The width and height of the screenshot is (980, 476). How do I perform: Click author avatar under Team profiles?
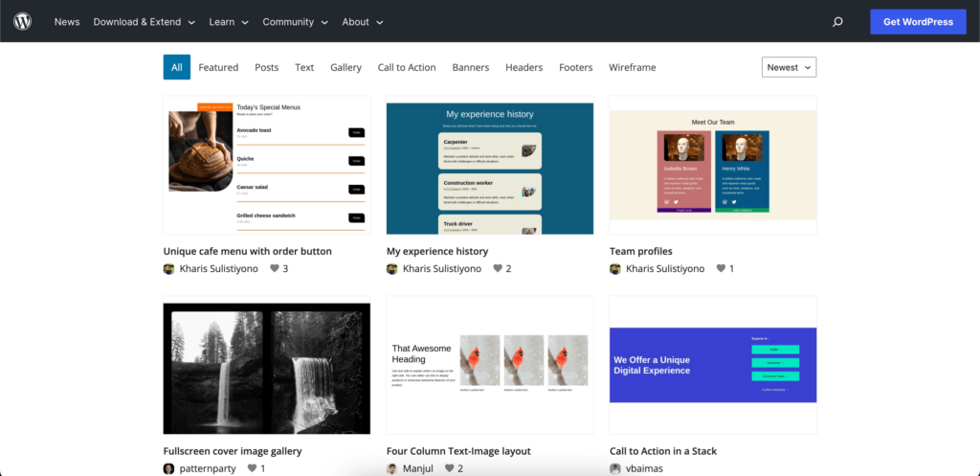coord(615,268)
